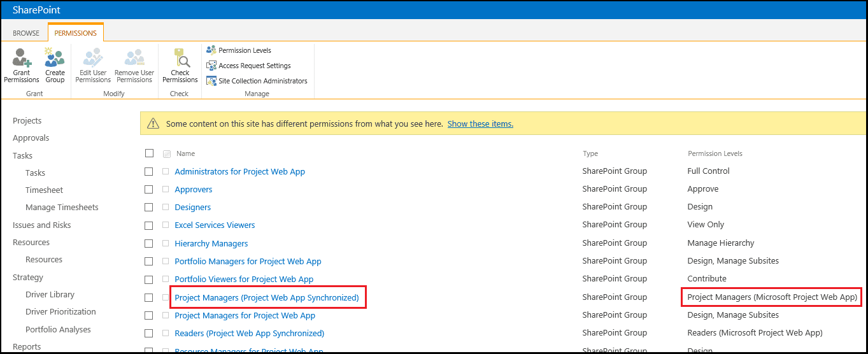Open Approvals in the left navigation
868x354 pixels.
point(31,138)
